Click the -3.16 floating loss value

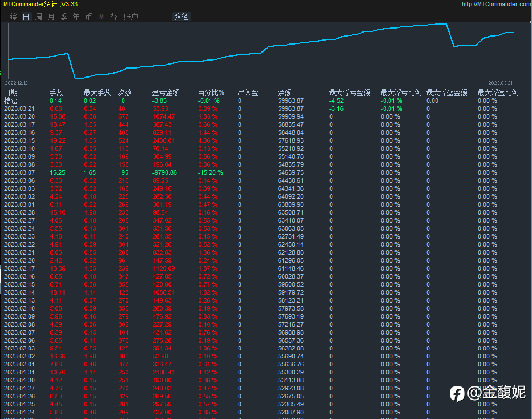point(337,109)
